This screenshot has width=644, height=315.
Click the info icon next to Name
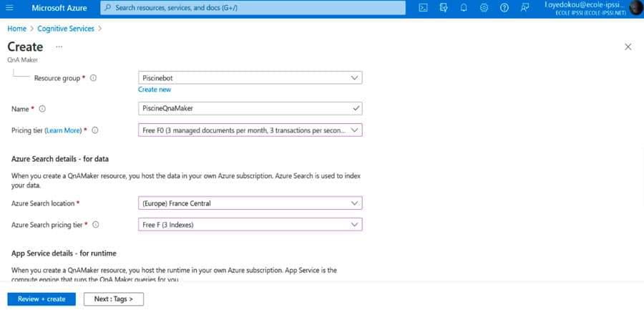pyautogui.click(x=42, y=109)
